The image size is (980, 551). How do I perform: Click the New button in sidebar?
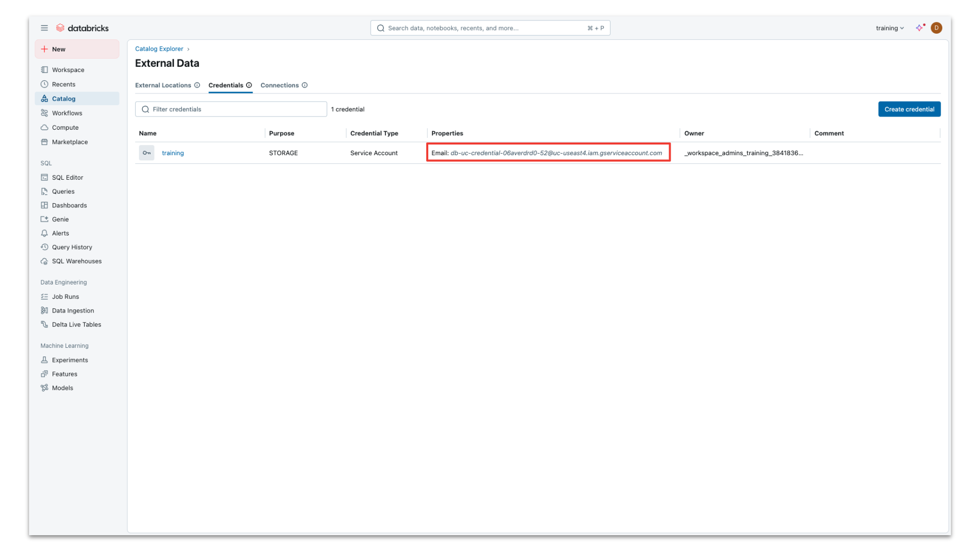pyautogui.click(x=77, y=49)
